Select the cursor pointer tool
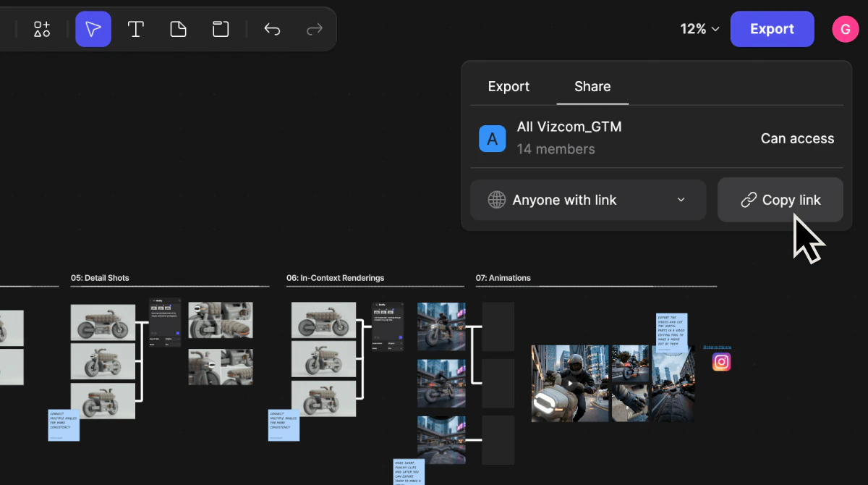Image resolution: width=868 pixels, height=485 pixels. pos(93,29)
